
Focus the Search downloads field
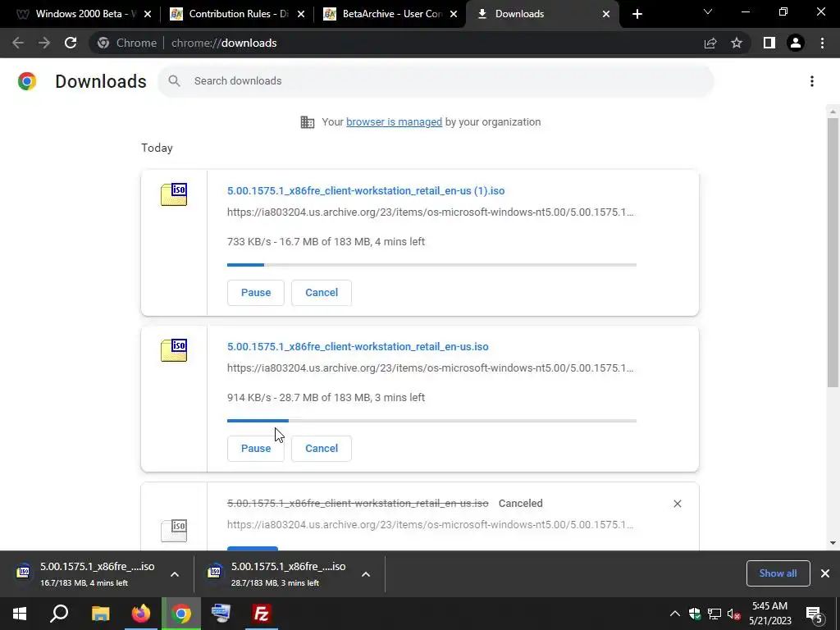point(436,81)
